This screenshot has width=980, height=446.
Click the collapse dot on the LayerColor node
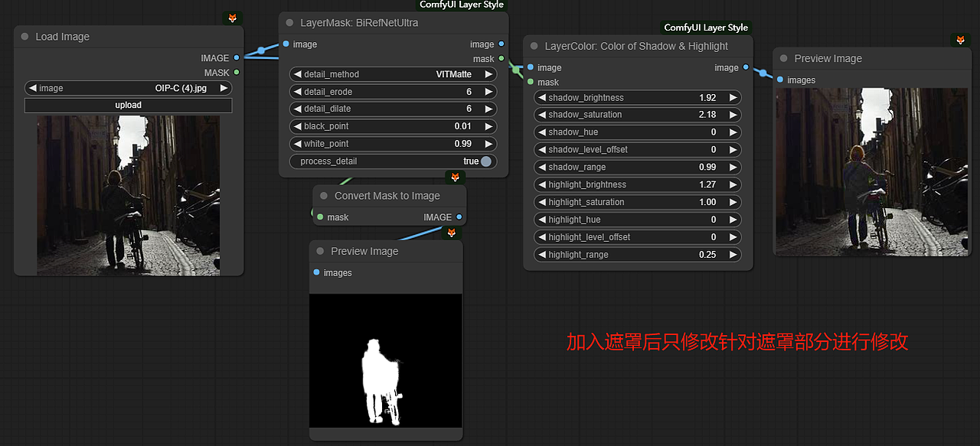pos(534,46)
